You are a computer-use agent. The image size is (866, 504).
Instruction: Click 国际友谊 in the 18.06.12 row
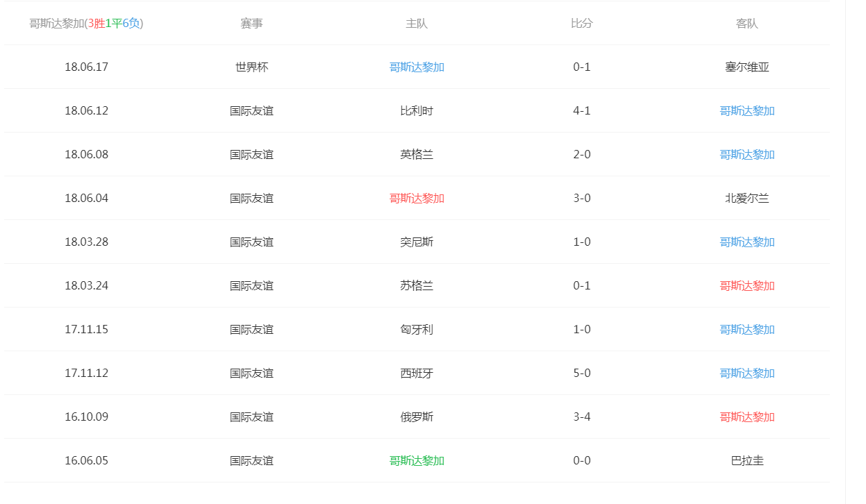[251, 111]
